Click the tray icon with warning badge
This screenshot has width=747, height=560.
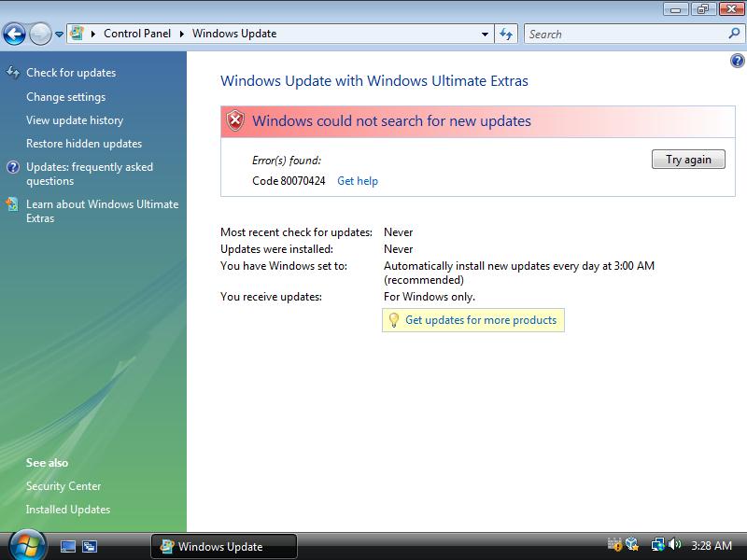pos(614,544)
